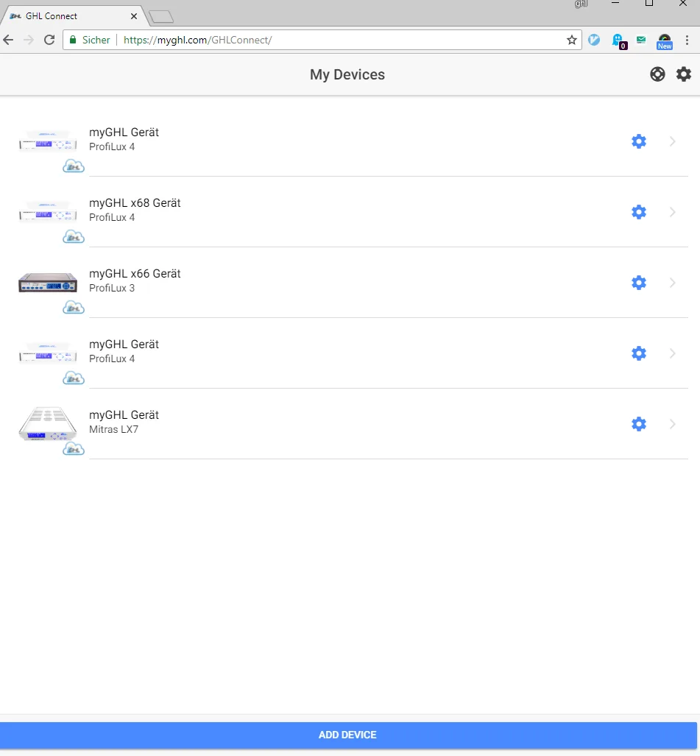Bookmark the page with the star icon
Viewport: 700px width, 756px height.
pyautogui.click(x=572, y=40)
